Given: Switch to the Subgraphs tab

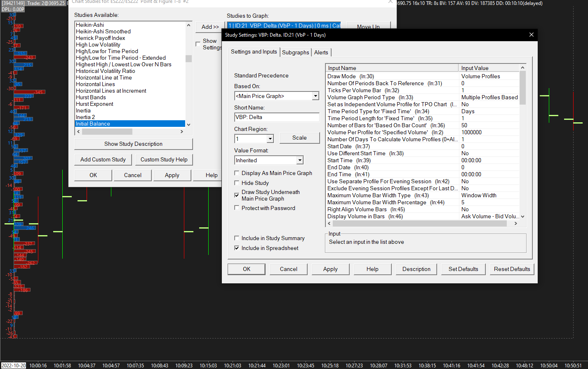Looking at the screenshot, I should (x=295, y=52).
